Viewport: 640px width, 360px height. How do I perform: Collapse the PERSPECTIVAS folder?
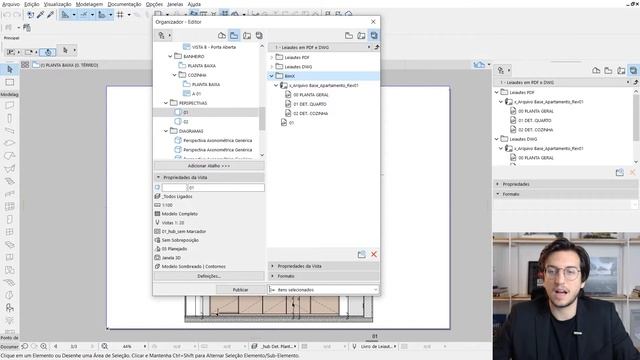click(166, 103)
